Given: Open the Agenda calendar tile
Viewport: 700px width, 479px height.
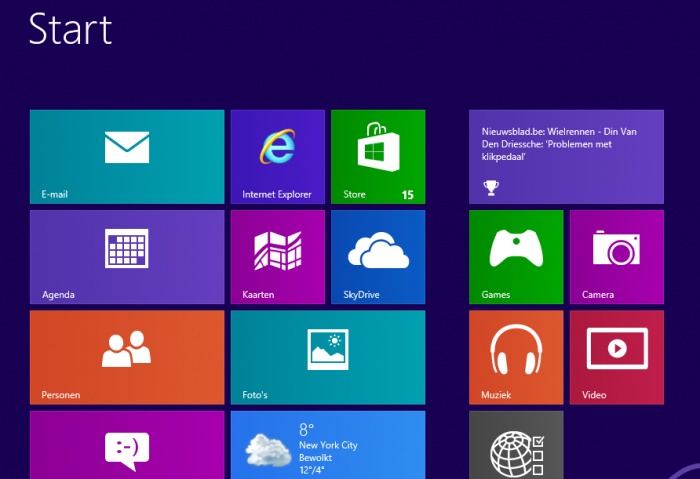Looking at the screenshot, I should [x=127, y=257].
